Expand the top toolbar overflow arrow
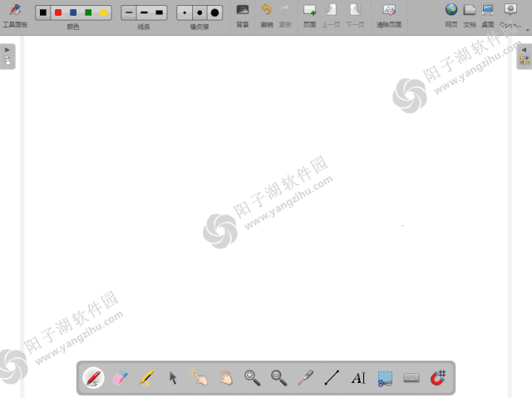 pyautogui.click(x=528, y=30)
